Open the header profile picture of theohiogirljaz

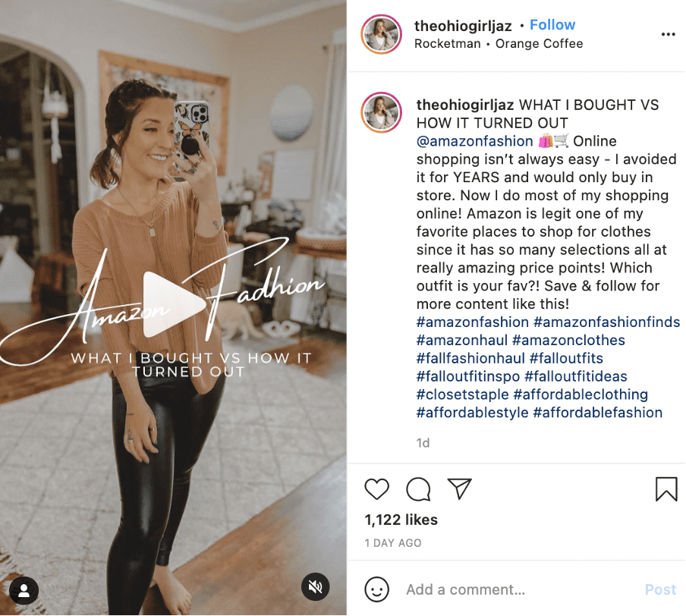[x=381, y=34]
